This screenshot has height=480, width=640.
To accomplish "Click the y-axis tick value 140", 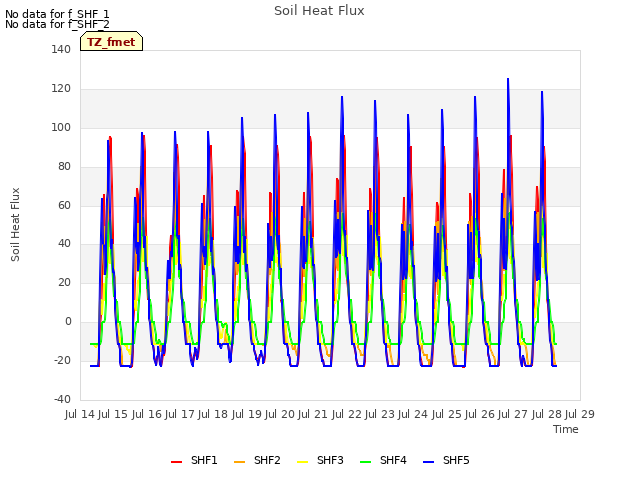I will click(61, 49).
